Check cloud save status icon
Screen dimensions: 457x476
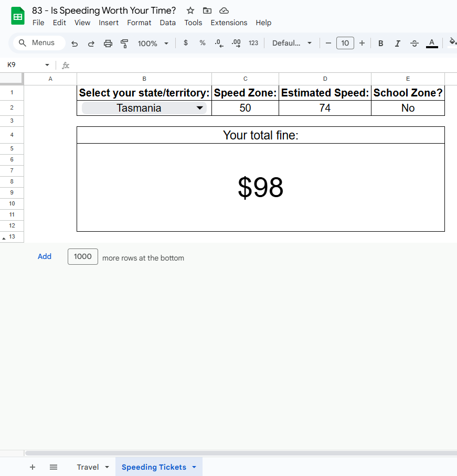(x=224, y=10)
